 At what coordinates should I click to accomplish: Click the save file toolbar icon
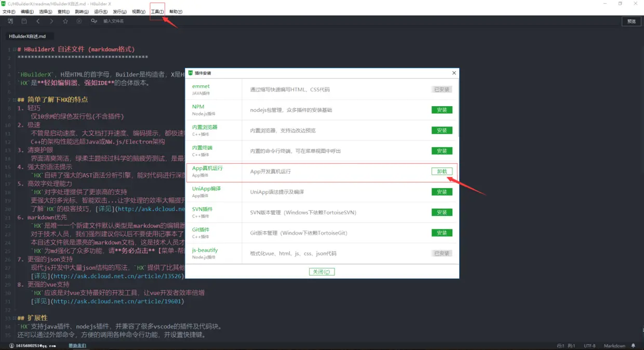click(24, 21)
